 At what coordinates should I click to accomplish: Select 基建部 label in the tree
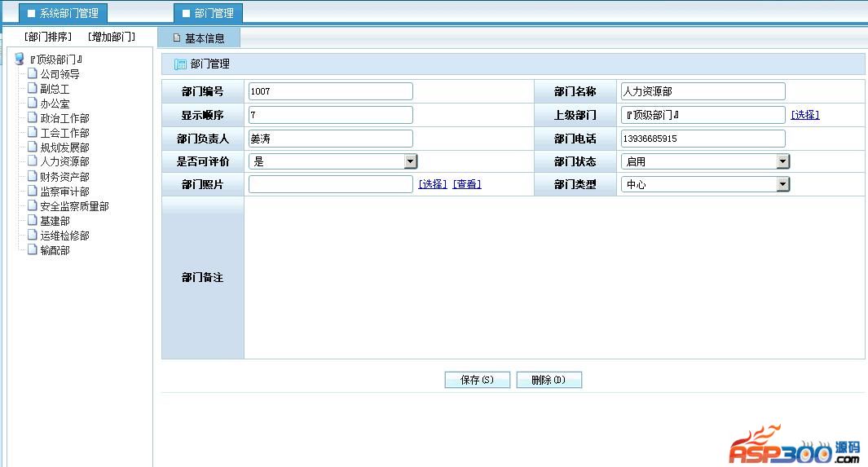55,221
